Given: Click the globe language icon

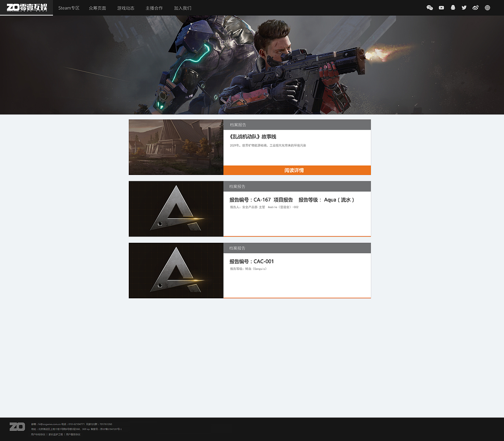Looking at the screenshot, I should 487,7.
